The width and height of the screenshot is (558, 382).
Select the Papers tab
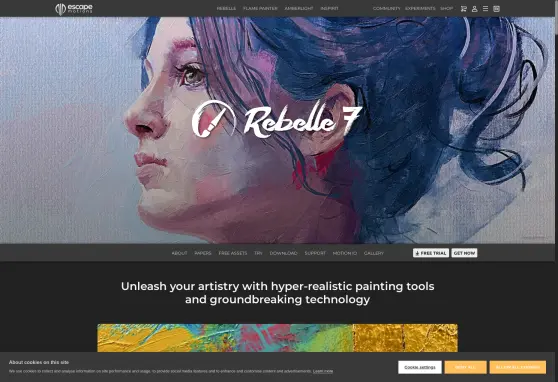click(x=203, y=253)
